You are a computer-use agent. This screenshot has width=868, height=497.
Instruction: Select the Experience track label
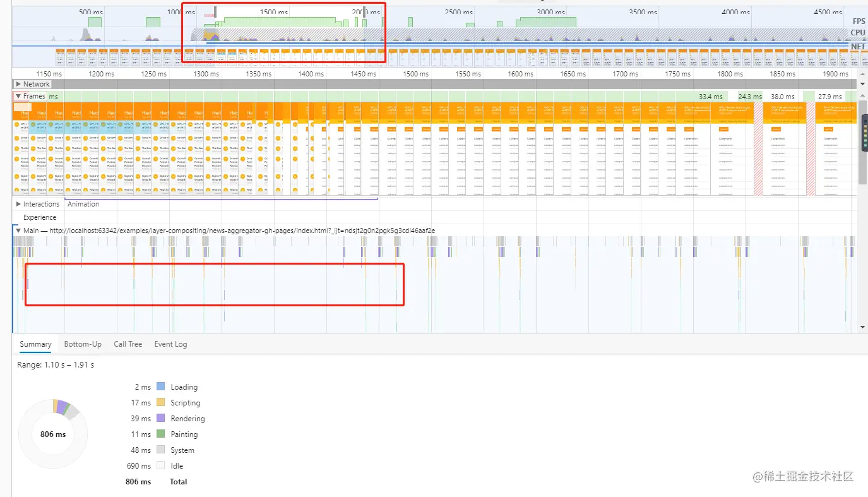[x=40, y=217]
